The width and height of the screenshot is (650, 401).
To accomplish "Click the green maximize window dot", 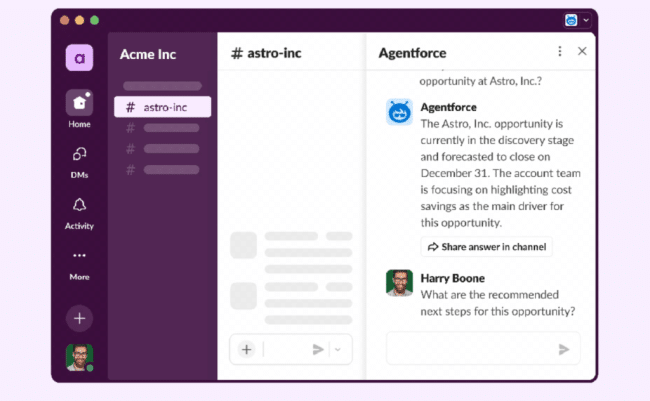I will coord(95,20).
